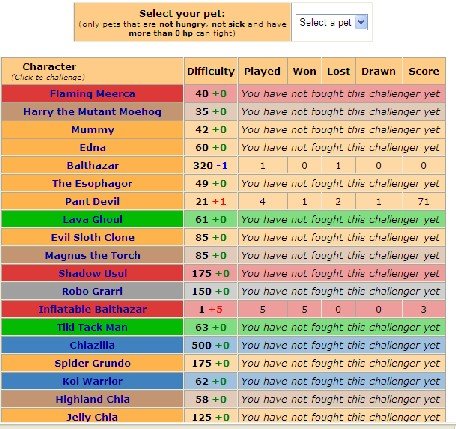Click the Difficulty column header
This screenshot has height=429, width=456.
click(211, 71)
